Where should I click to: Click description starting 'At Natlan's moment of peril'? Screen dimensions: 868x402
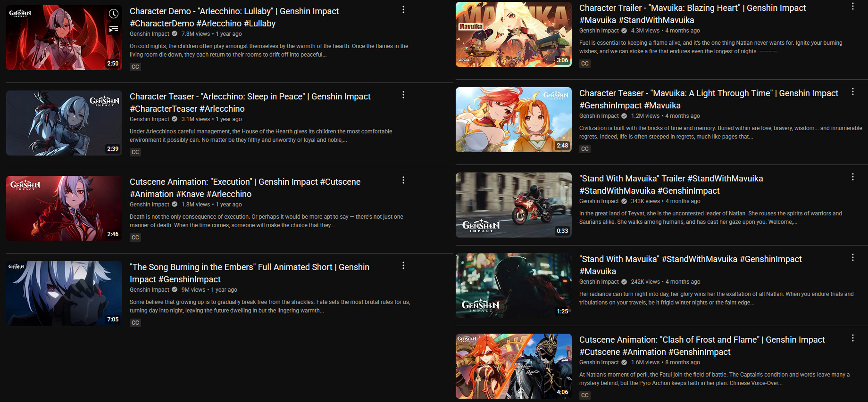point(714,379)
